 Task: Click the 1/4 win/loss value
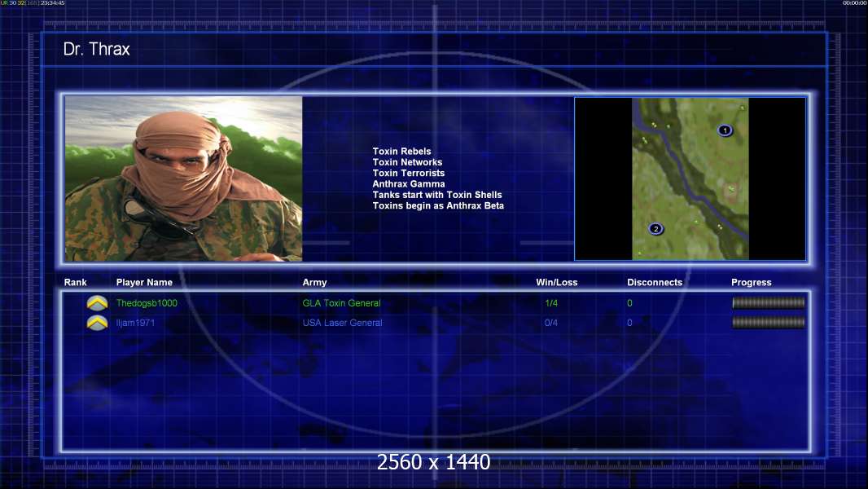(550, 303)
